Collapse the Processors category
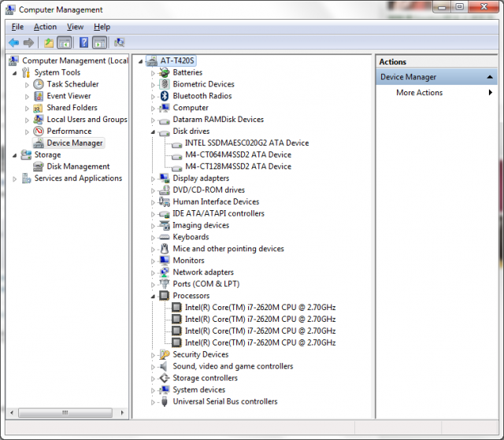504x440 pixels. 153,297
